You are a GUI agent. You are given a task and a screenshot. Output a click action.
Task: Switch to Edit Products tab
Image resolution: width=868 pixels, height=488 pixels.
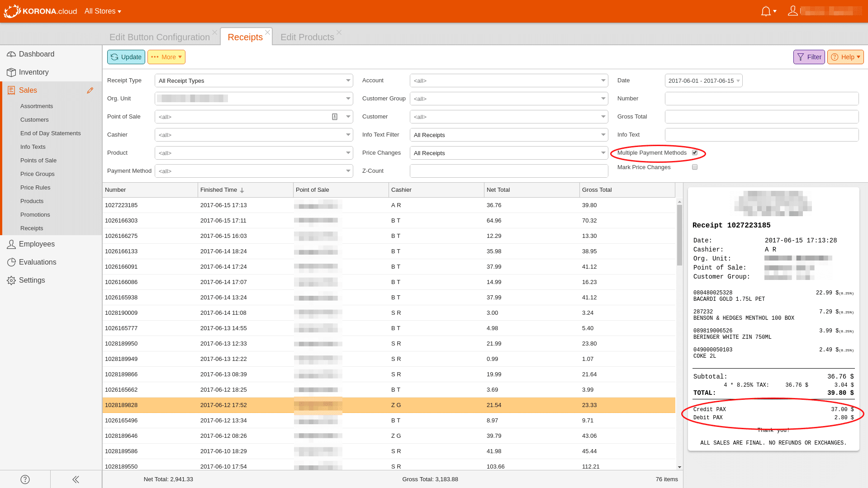click(307, 37)
